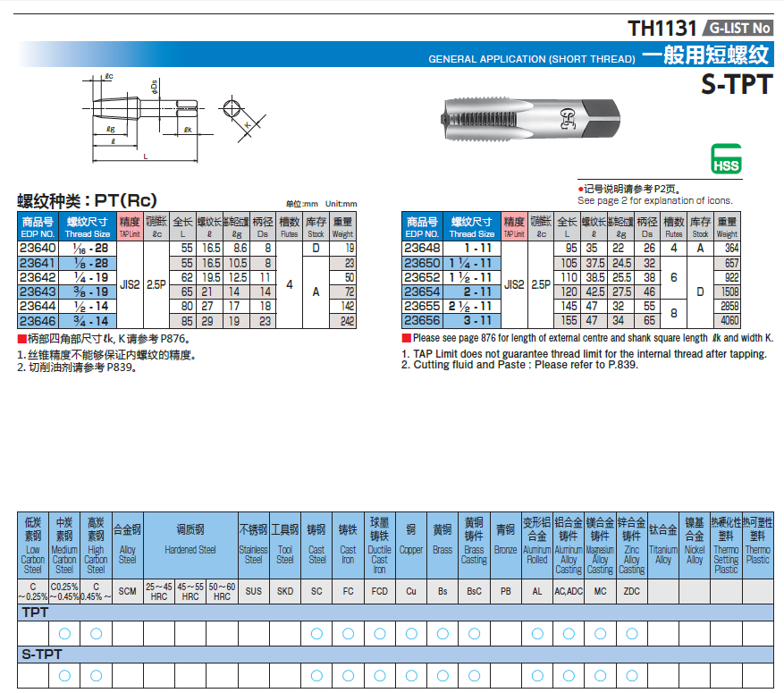Click the TPT row circle under Medium Carbon Steel

(64, 634)
